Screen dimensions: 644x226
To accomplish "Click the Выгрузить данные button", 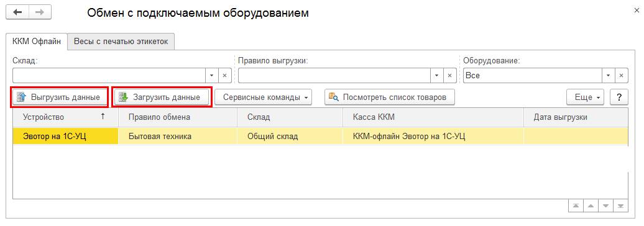I will 59,97.
